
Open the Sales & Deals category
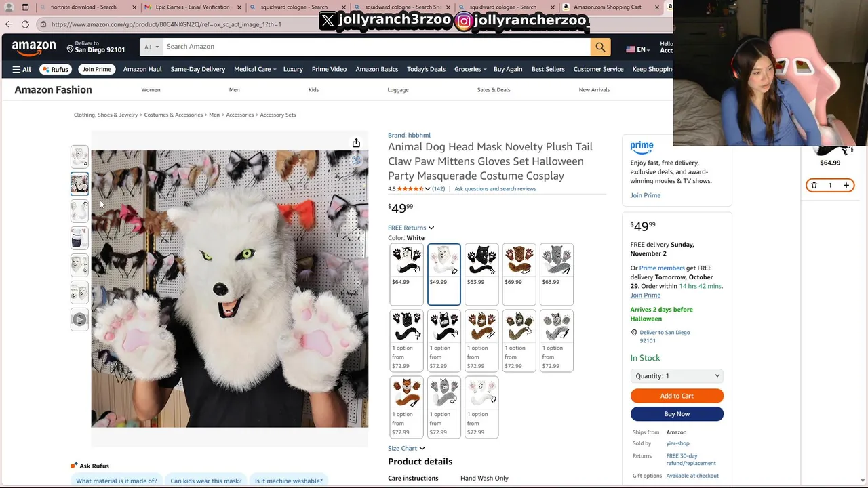pyautogui.click(x=494, y=89)
